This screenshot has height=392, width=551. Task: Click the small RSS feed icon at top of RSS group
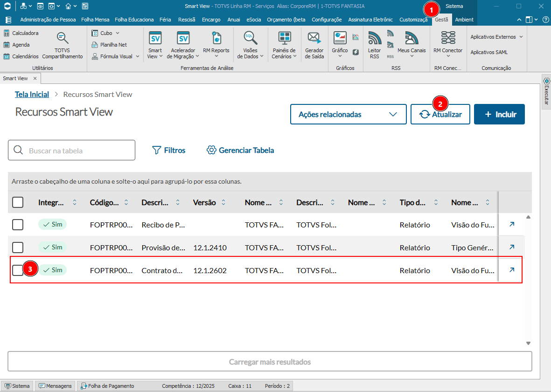coord(390,34)
